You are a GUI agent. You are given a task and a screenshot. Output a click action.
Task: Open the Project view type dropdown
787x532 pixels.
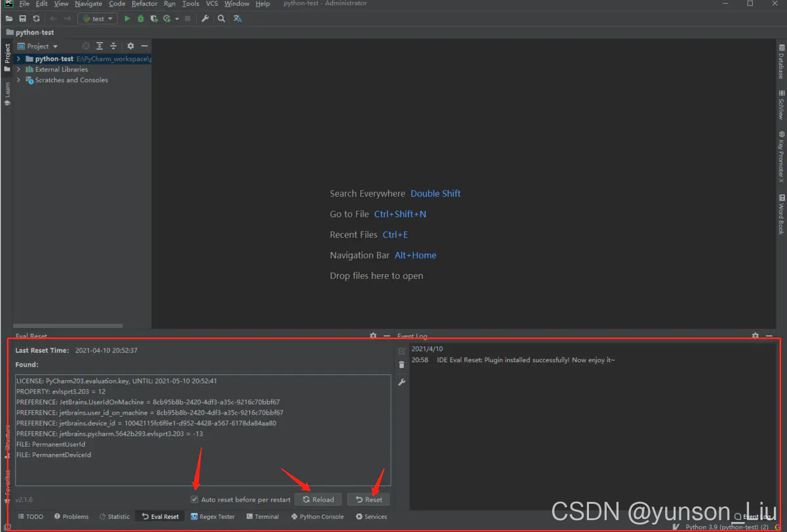[38, 46]
